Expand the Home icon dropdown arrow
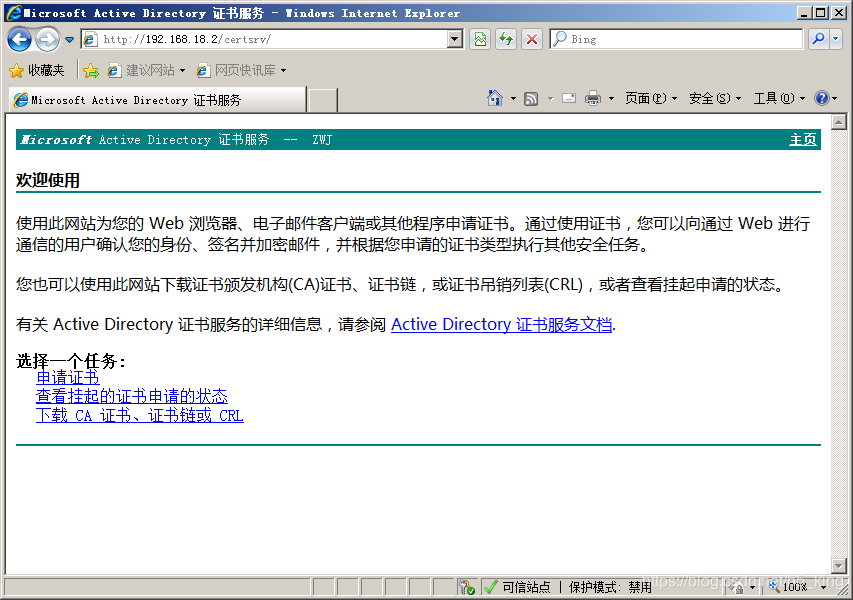 click(513, 98)
